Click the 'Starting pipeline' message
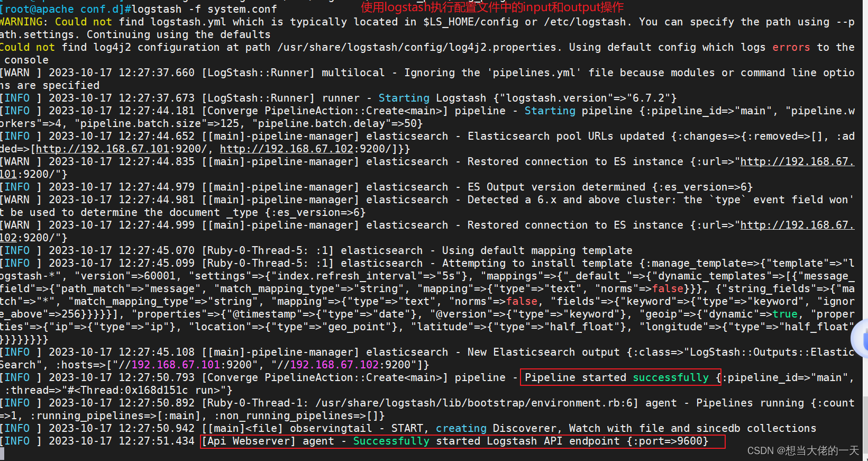This screenshot has height=461, width=868. pyautogui.click(x=578, y=111)
